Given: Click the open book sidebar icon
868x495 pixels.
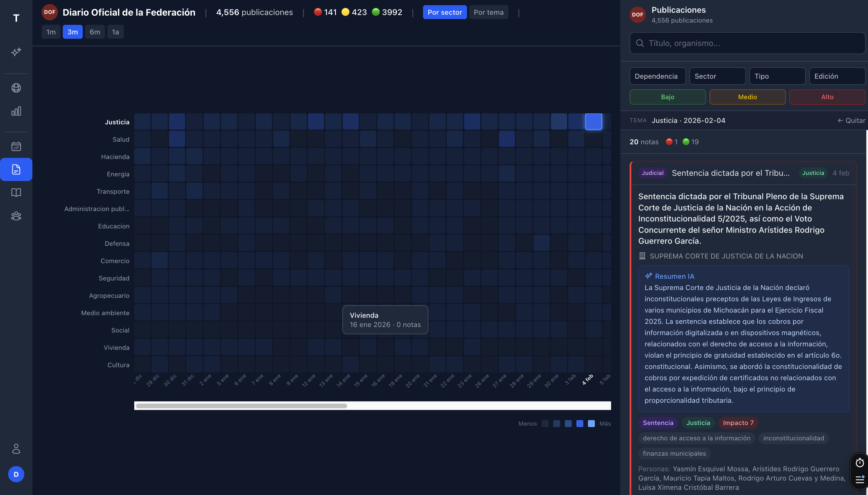Looking at the screenshot, I should coord(16,193).
